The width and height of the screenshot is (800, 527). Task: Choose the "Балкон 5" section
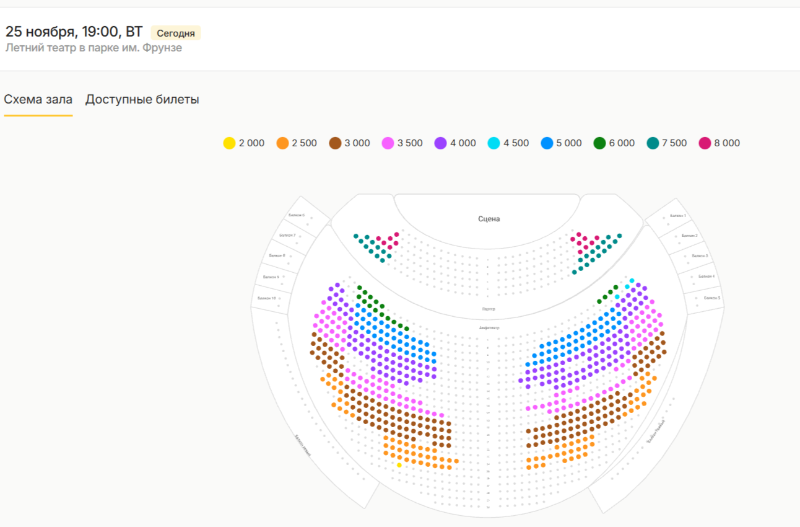pos(712,297)
